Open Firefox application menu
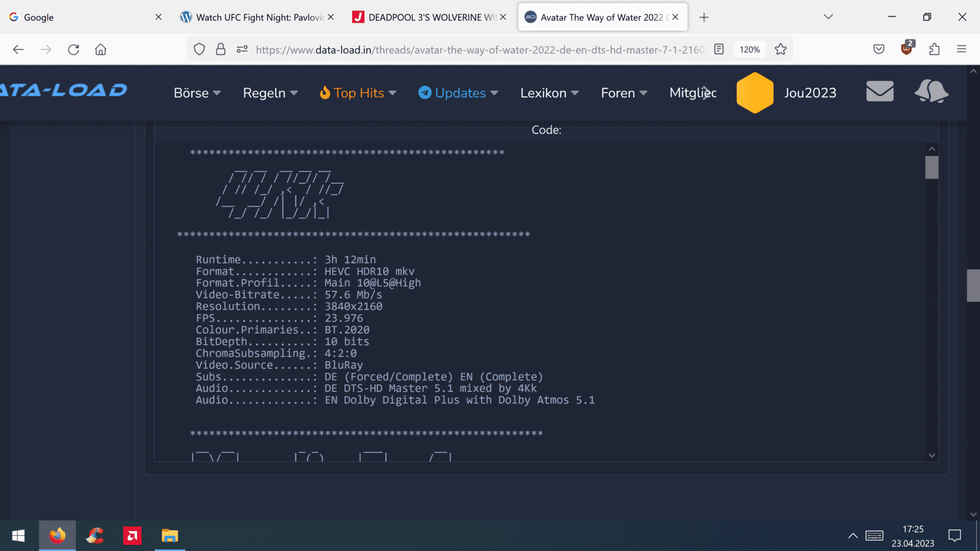980x551 pixels. (x=962, y=50)
